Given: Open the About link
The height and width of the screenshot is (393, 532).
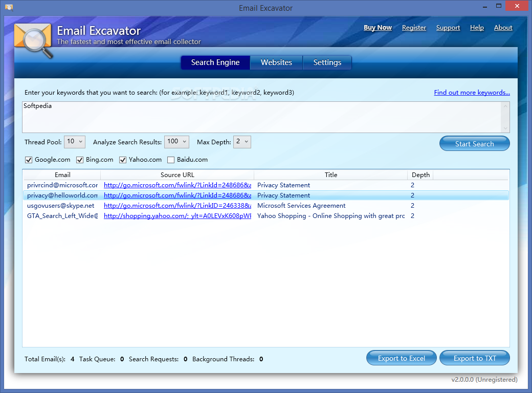Looking at the screenshot, I should click(x=503, y=28).
